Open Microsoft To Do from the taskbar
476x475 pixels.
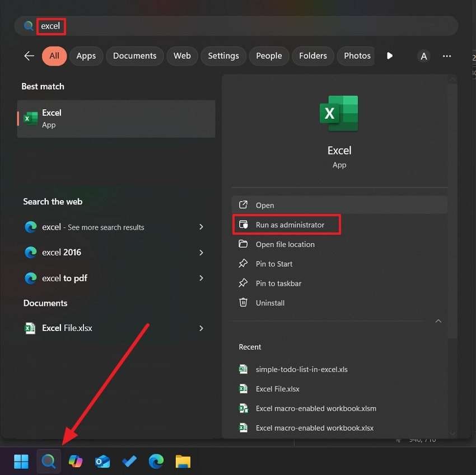pyautogui.click(x=129, y=462)
